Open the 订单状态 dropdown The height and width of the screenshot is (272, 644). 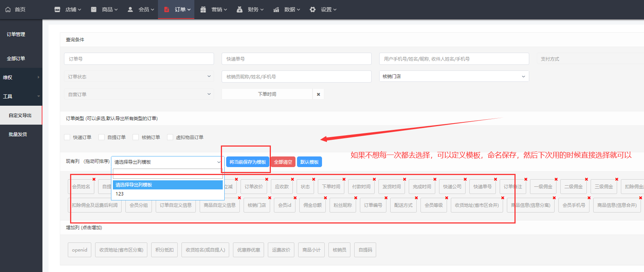point(139,77)
